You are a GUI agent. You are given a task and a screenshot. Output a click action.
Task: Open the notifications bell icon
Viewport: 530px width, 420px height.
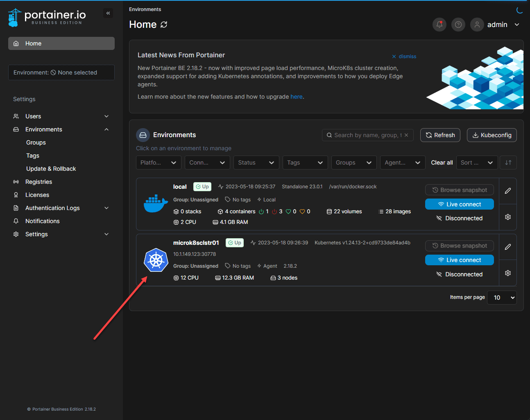(x=439, y=25)
